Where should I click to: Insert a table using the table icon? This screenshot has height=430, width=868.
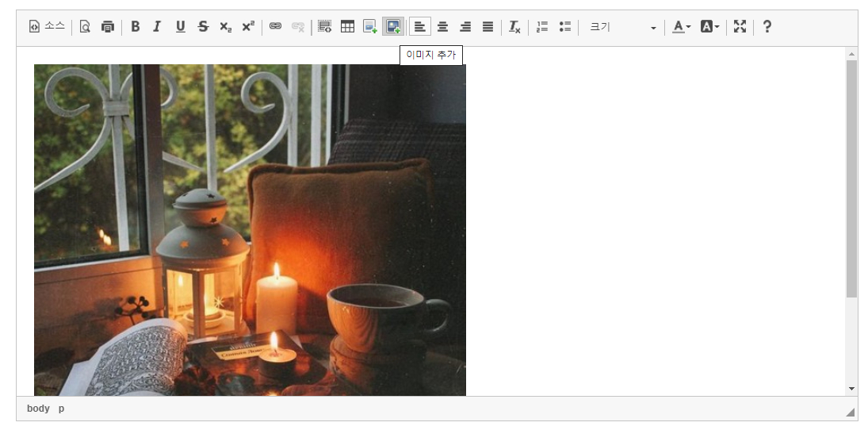click(x=347, y=27)
